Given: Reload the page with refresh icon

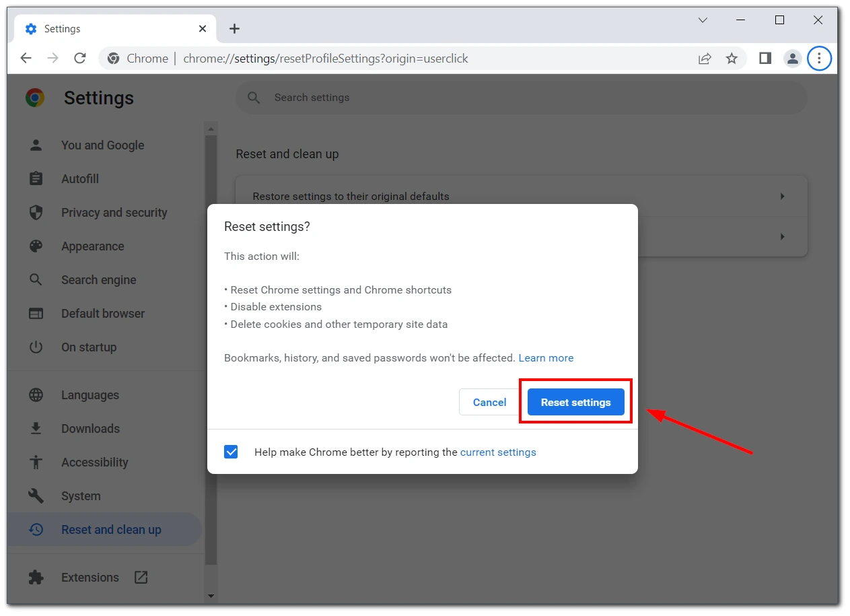Looking at the screenshot, I should pos(80,59).
